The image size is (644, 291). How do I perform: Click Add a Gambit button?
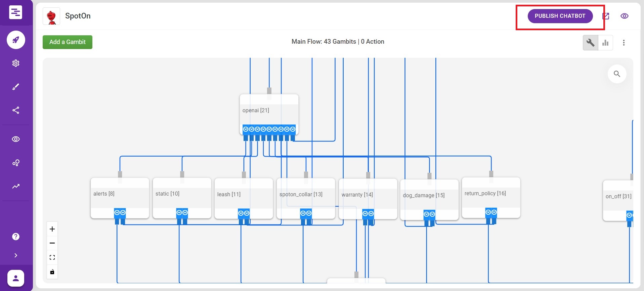tap(68, 42)
